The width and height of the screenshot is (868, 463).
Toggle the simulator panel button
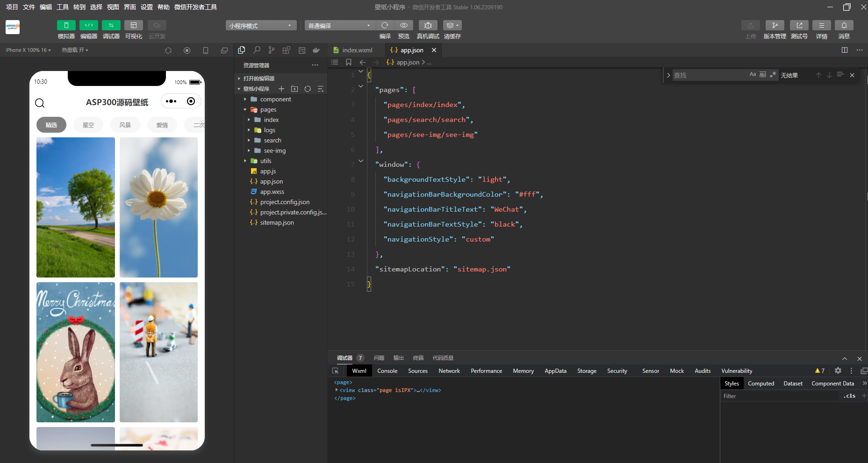click(66, 26)
